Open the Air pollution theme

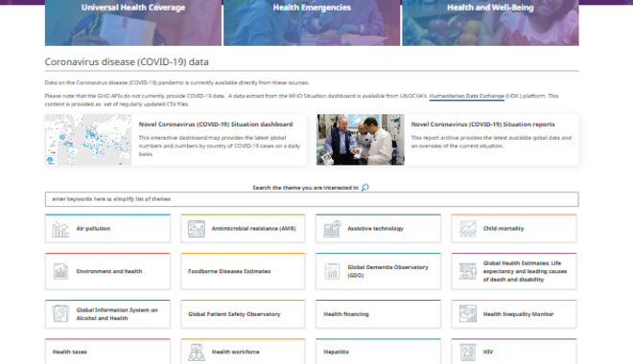[107, 229]
